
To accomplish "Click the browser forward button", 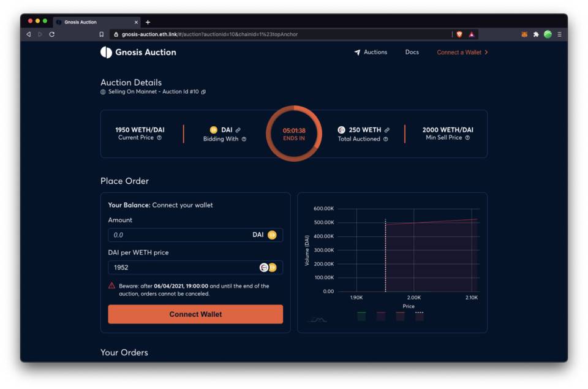I will pyautogui.click(x=40, y=34).
